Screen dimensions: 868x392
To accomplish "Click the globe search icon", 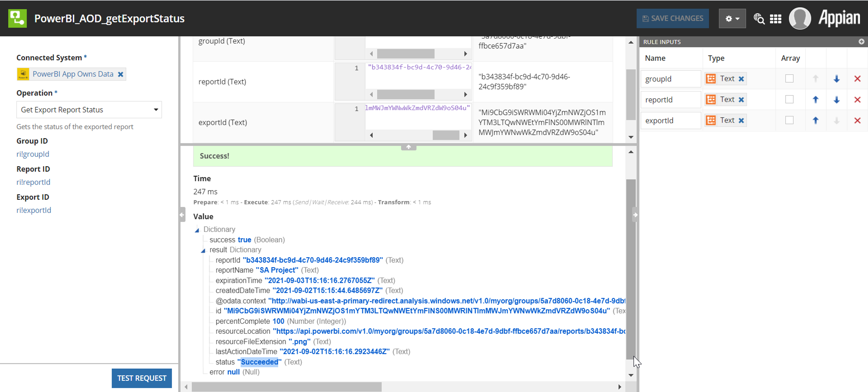I will 759,19.
